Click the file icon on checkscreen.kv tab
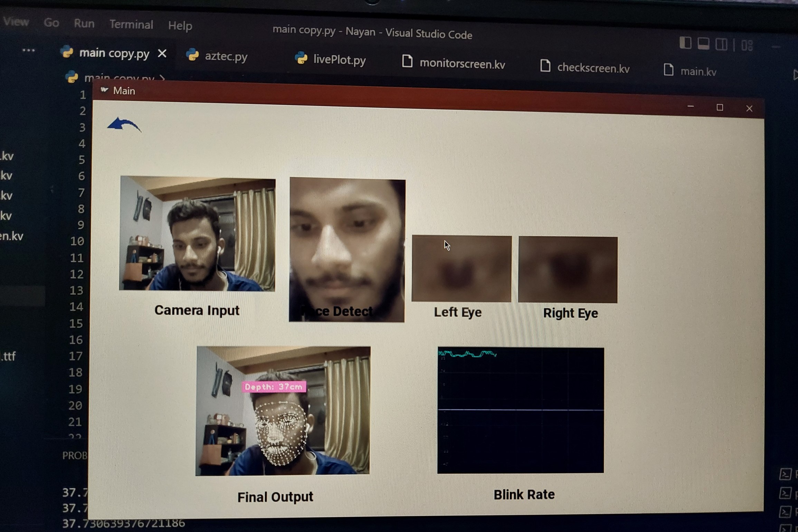 coord(545,66)
